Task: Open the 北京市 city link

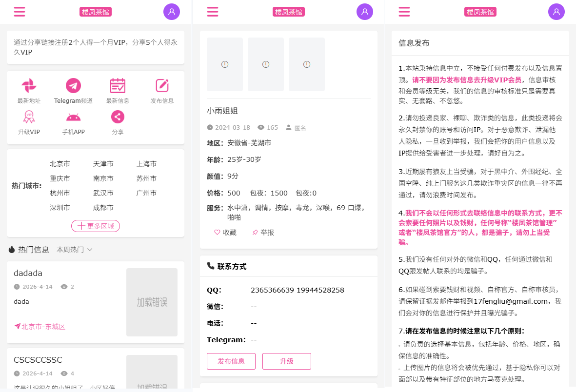Action: tap(60, 164)
